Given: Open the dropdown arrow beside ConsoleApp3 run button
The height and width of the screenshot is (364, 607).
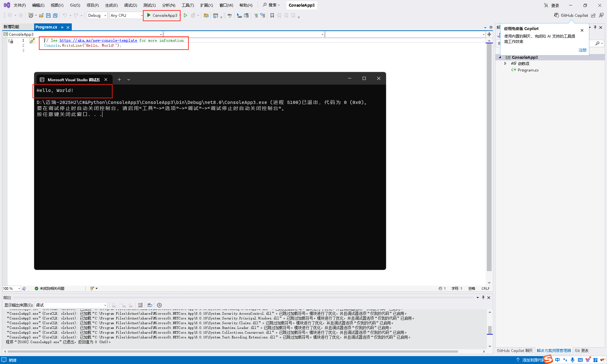Looking at the screenshot, I should [x=180, y=15].
